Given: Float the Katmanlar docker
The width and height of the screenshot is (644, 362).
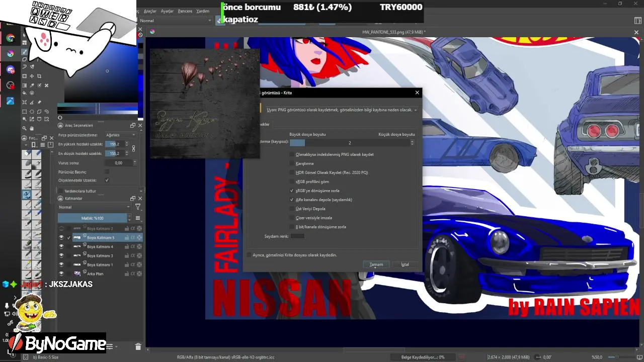Looking at the screenshot, I should pos(133,199).
